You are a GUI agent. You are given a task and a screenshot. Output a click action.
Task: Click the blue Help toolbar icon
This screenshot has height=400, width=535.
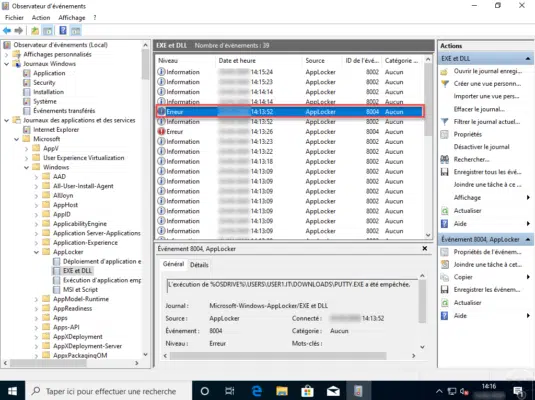pos(63,30)
